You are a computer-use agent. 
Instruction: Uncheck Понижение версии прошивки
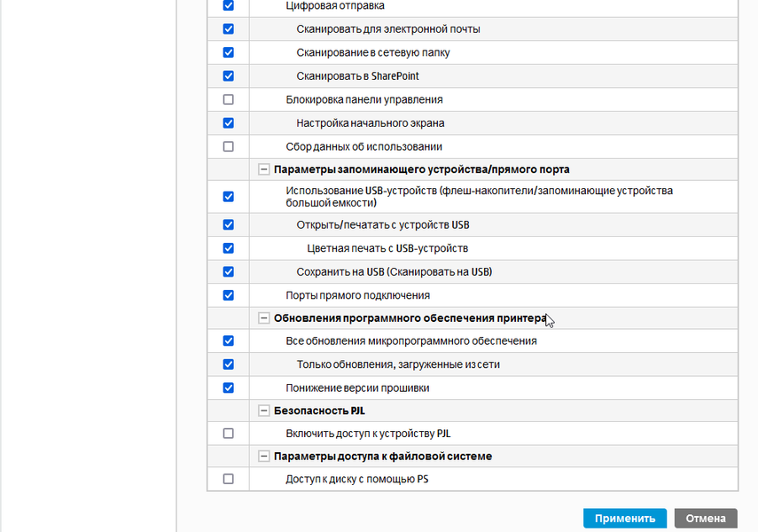229,387
